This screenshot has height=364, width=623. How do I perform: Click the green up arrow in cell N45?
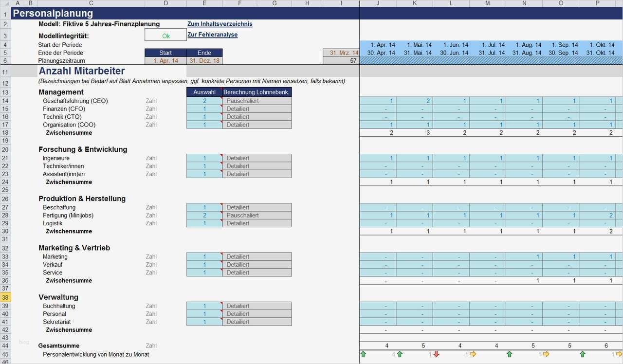pyautogui.click(x=509, y=354)
